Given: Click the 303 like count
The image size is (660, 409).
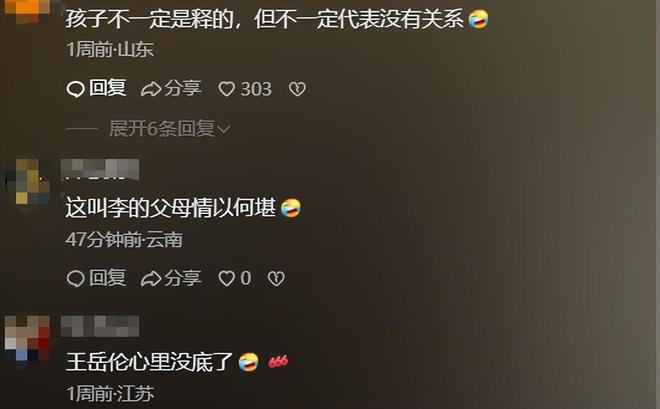Looking at the screenshot, I should tap(256, 89).
